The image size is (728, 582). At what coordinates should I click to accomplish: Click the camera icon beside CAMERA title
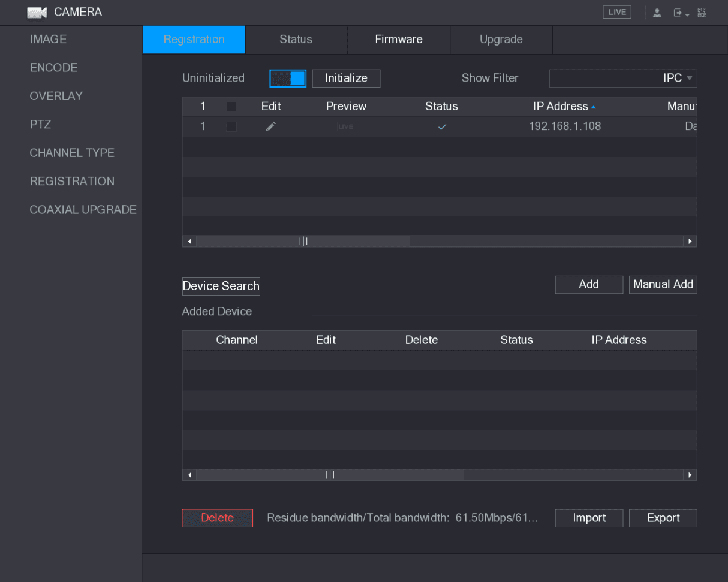(37, 13)
